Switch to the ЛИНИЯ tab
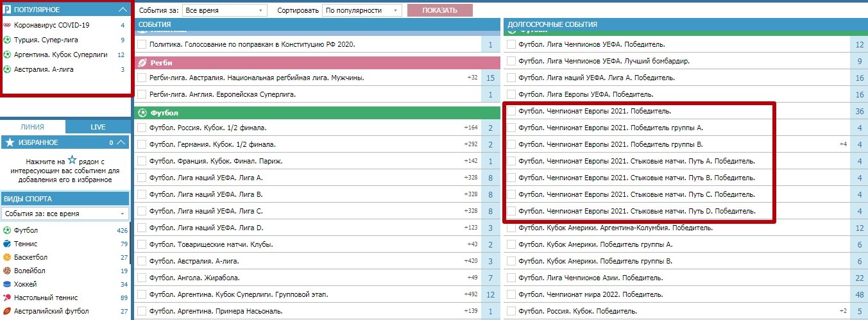The height and width of the screenshot is (320, 868). point(32,127)
